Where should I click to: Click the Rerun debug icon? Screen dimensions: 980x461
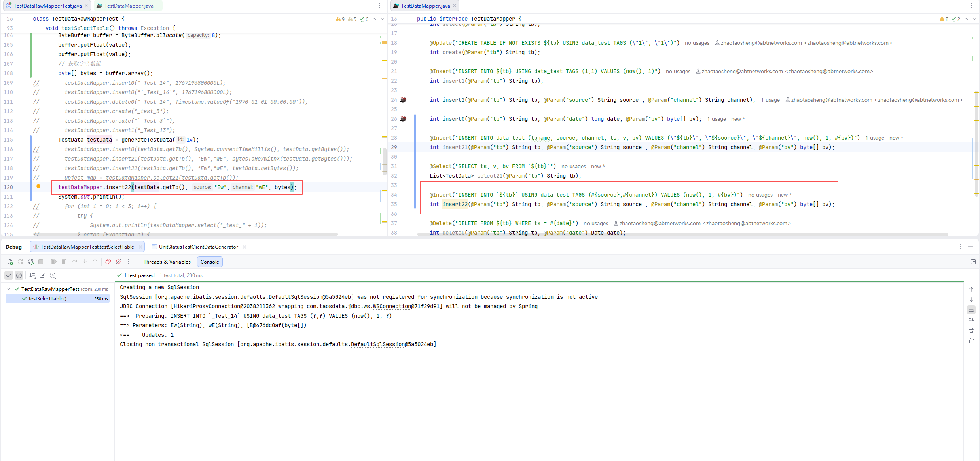point(10,262)
